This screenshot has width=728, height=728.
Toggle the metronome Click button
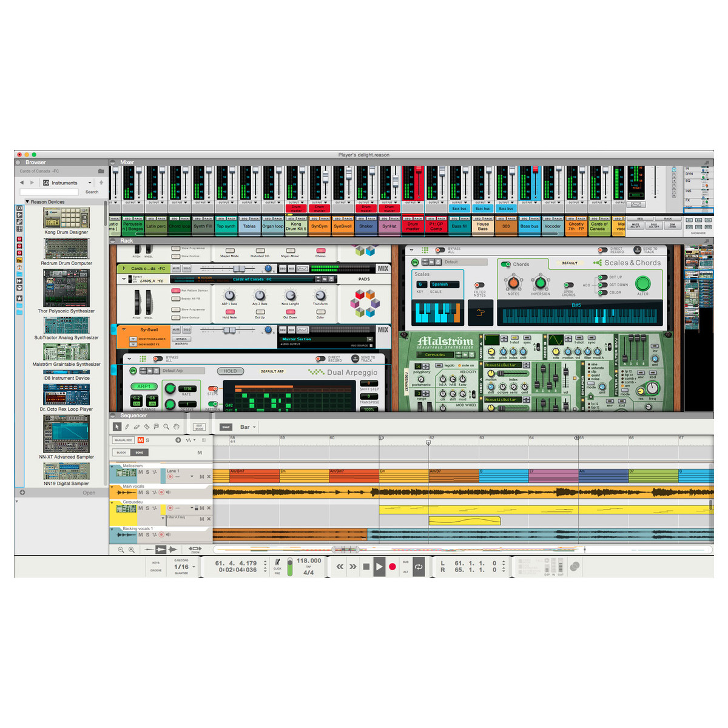point(277,562)
